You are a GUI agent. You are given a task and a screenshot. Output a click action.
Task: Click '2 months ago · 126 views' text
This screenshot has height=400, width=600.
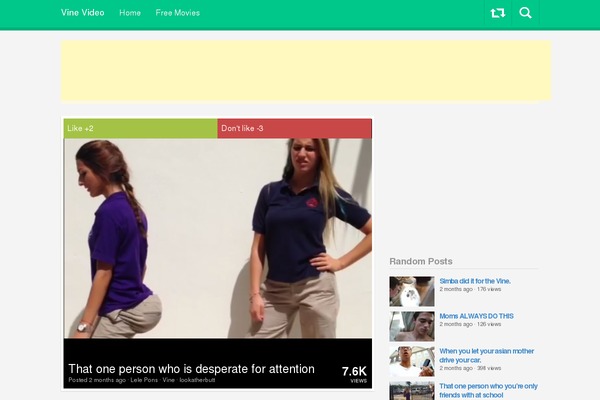[470, 324]
